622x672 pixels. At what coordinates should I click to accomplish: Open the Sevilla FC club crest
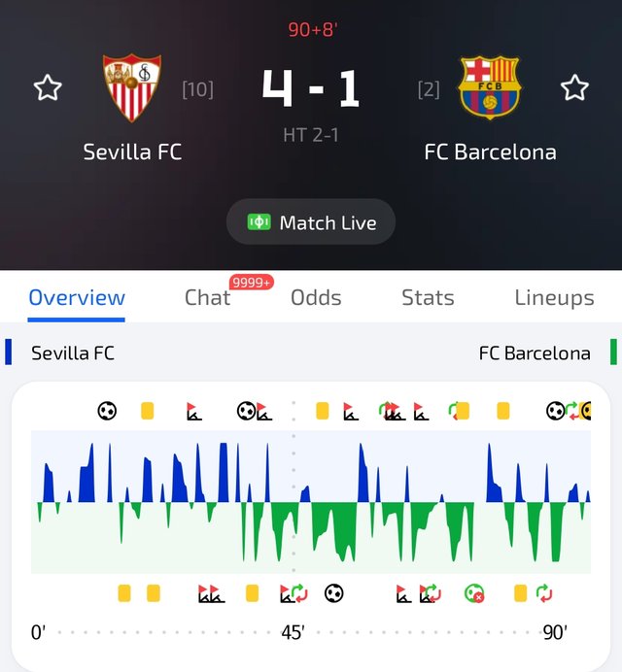[x=132, y=88]
